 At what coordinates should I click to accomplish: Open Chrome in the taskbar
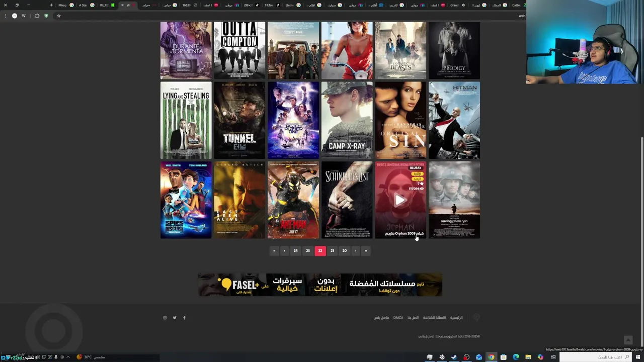pos(491,357)
